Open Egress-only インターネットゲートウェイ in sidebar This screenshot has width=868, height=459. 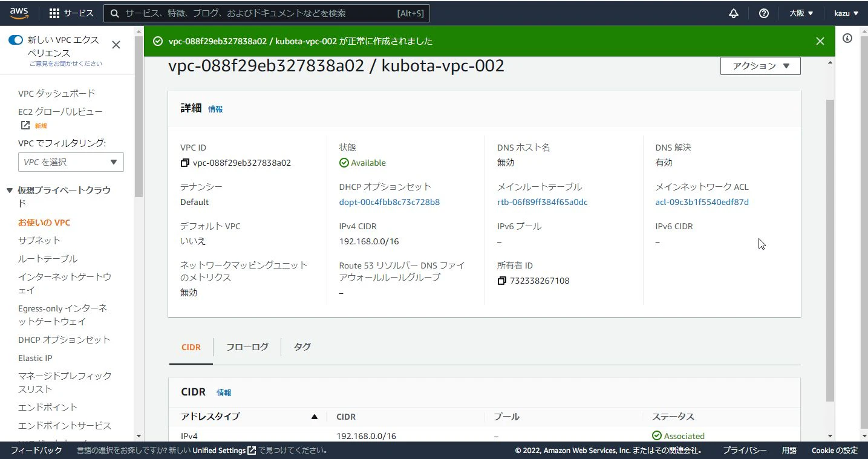[x=63, y=315]
